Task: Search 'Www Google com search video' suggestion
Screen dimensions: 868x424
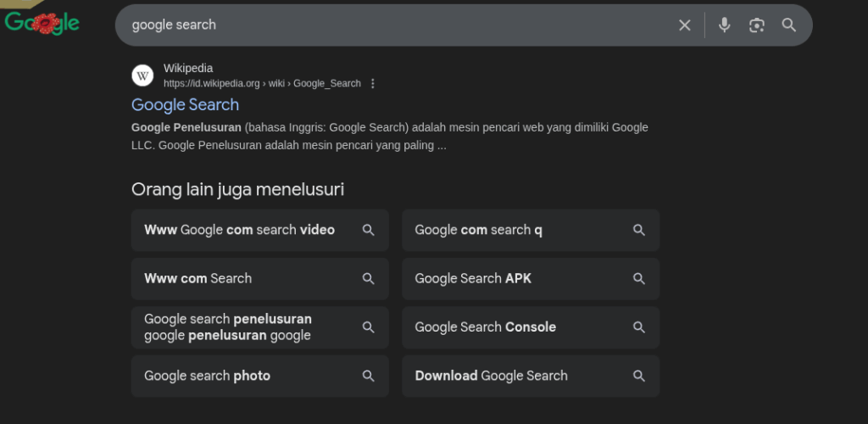Action: [x=259, y=230]
